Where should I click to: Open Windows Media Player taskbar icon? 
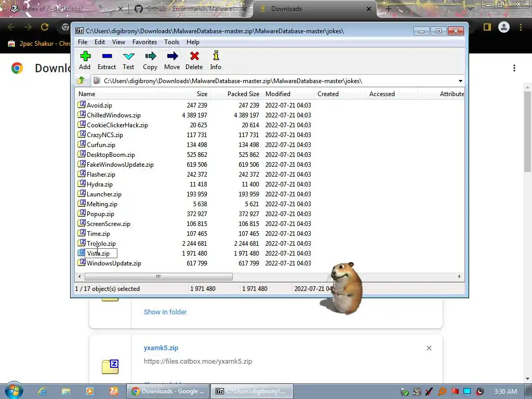89,391
